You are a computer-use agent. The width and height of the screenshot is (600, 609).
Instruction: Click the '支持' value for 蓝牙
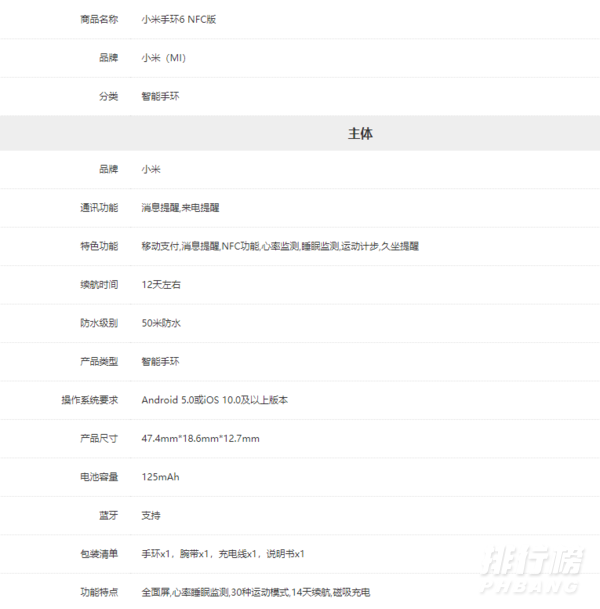point(151,515)
